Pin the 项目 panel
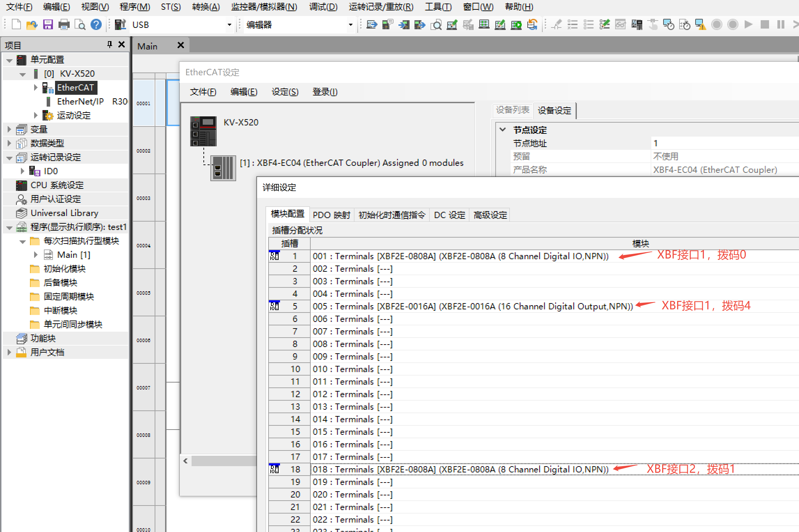Screen dimensions: 799x532 [109, 45]
